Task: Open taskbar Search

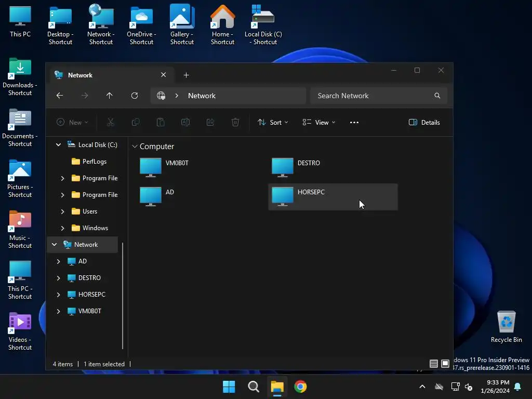Action: coord(254,387)
